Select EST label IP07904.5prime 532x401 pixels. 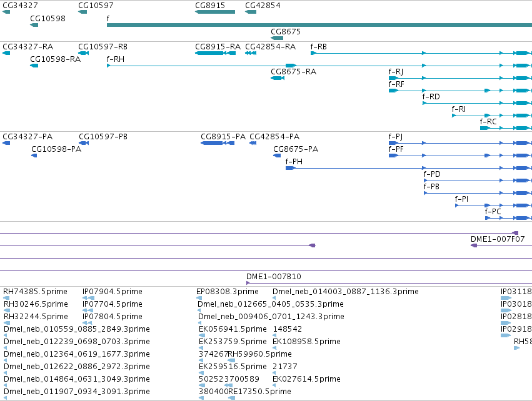113,292
